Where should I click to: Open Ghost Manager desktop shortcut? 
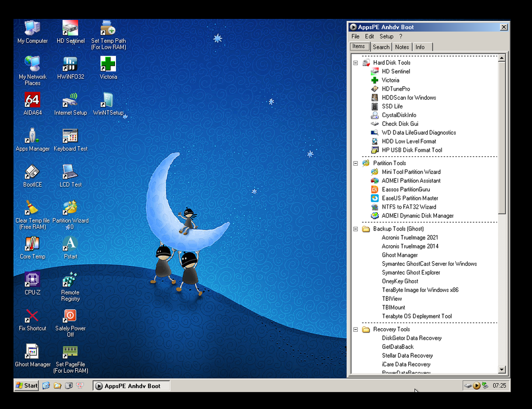[x=33, y=355]
